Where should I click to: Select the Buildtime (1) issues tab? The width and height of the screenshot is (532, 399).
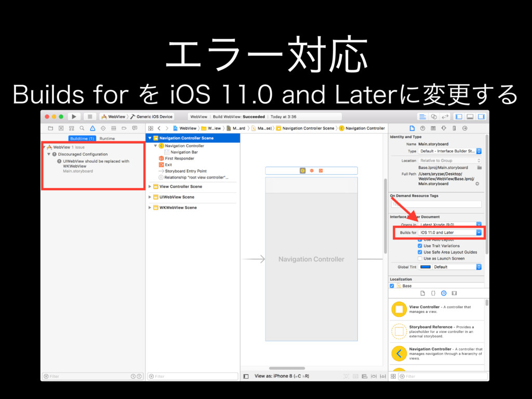[82, 138]
